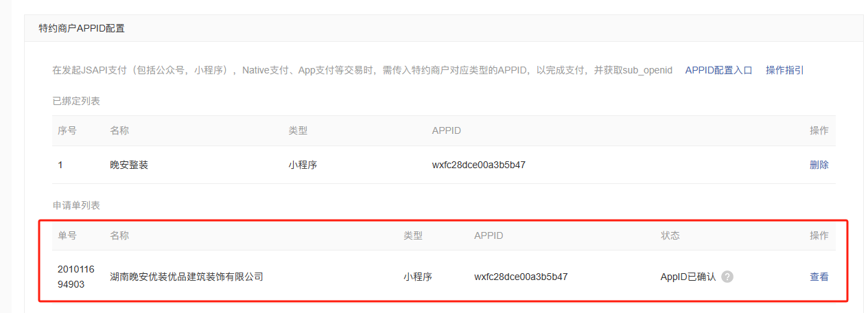Screen dimensions: 868x313
Task: Click the 名称 header in bound list table
Action: (119, 130)
